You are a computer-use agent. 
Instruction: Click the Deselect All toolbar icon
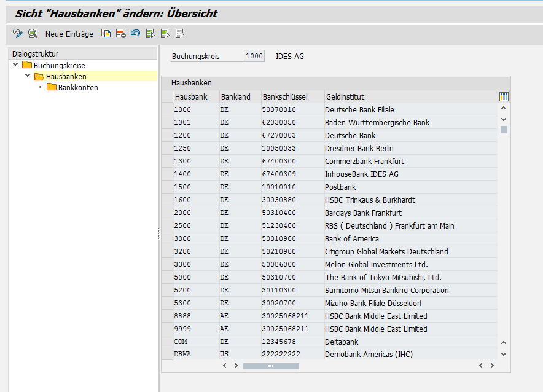tap(179, 34)
